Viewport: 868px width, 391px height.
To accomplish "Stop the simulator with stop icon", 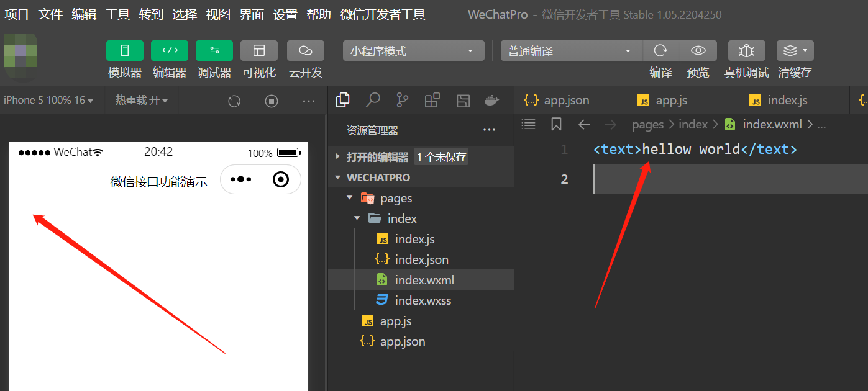I will 272,101.
